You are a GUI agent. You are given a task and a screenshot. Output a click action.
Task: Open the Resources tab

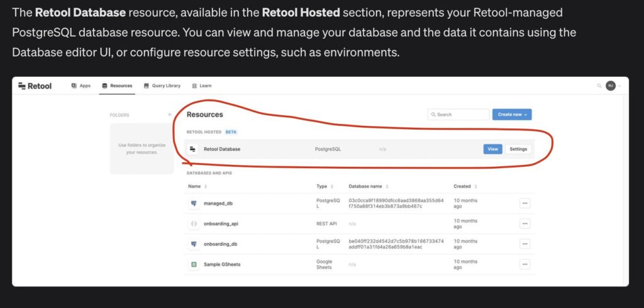(x=117, y=86)
